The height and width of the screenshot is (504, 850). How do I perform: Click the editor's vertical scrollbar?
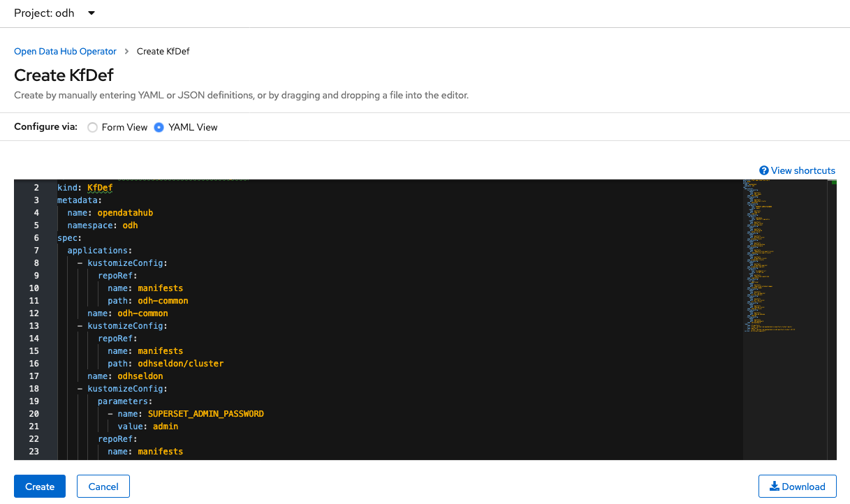[832, 320]
